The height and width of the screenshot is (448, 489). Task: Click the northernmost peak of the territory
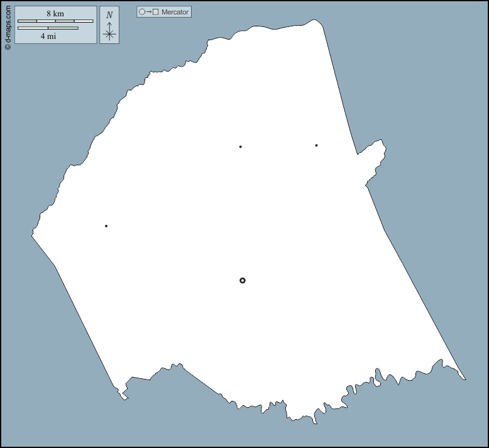pos(316,21)
